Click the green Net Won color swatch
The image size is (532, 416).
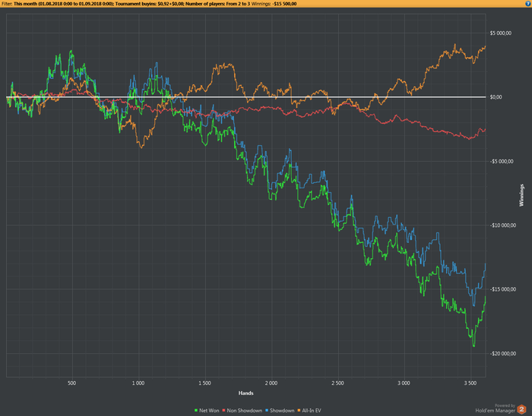(x=196, y=411)
